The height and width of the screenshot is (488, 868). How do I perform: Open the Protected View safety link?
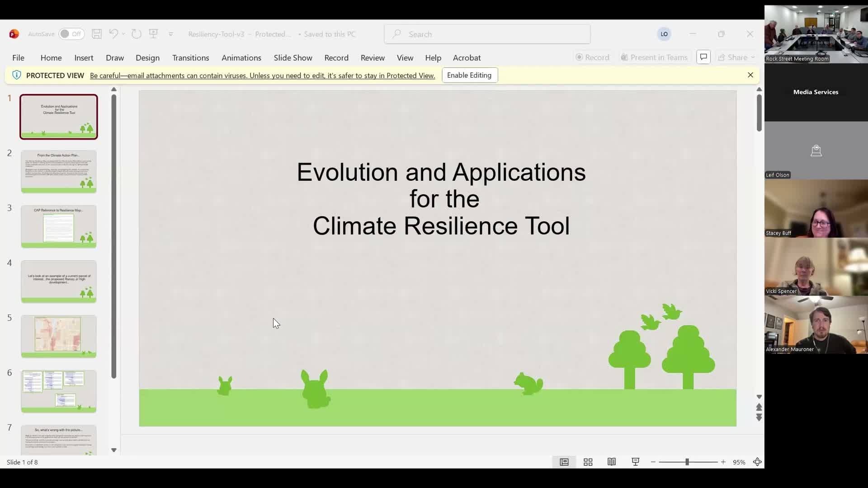point(262,75)
